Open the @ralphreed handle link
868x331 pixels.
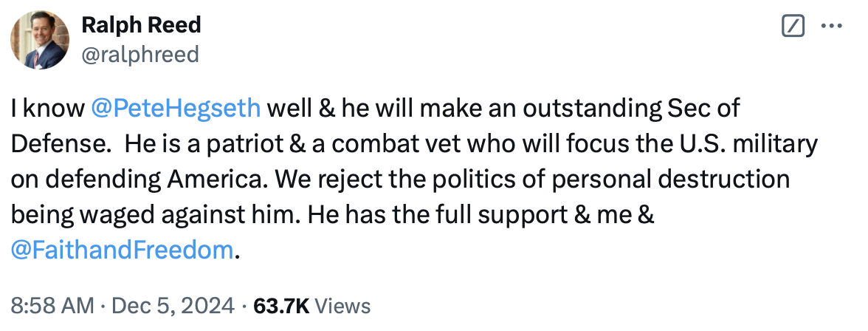click(x=139, y=54)
